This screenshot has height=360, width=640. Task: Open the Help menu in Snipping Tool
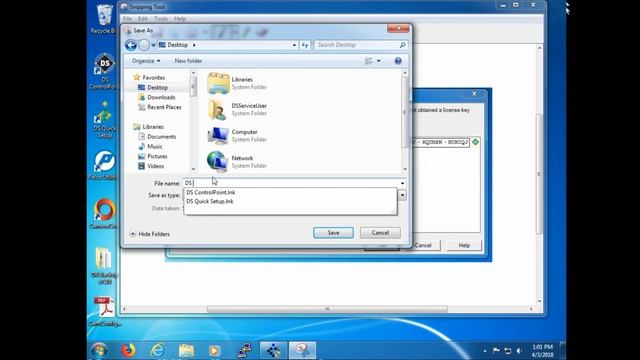point(180,19)
